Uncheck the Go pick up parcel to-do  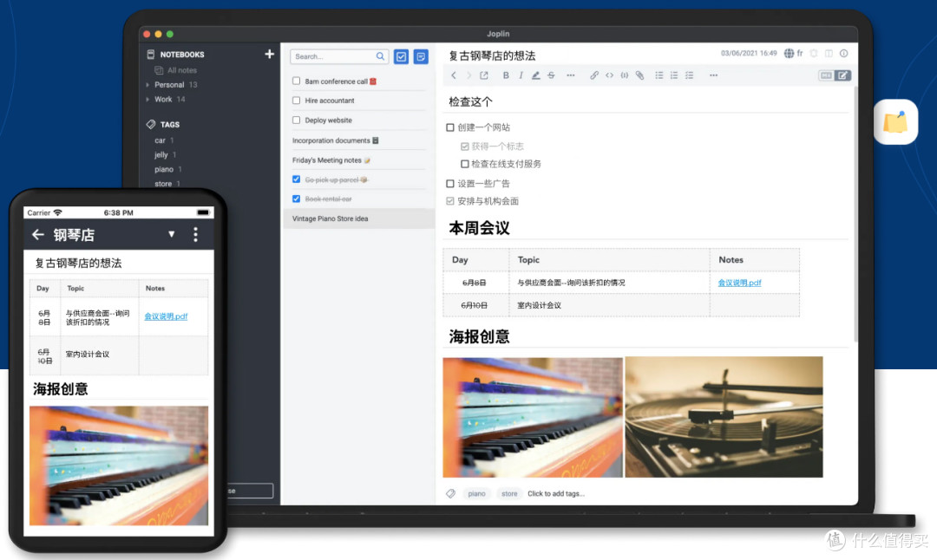point(297,179)
